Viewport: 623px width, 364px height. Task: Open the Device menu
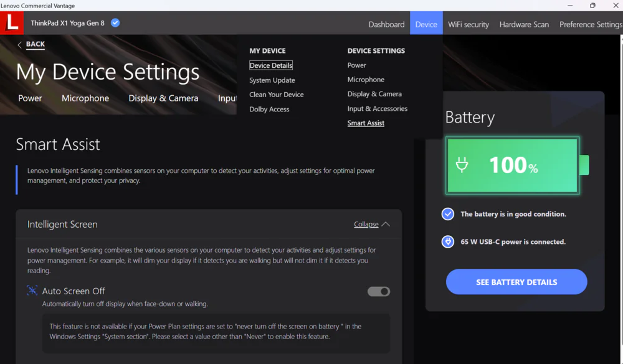click(426, 23)
